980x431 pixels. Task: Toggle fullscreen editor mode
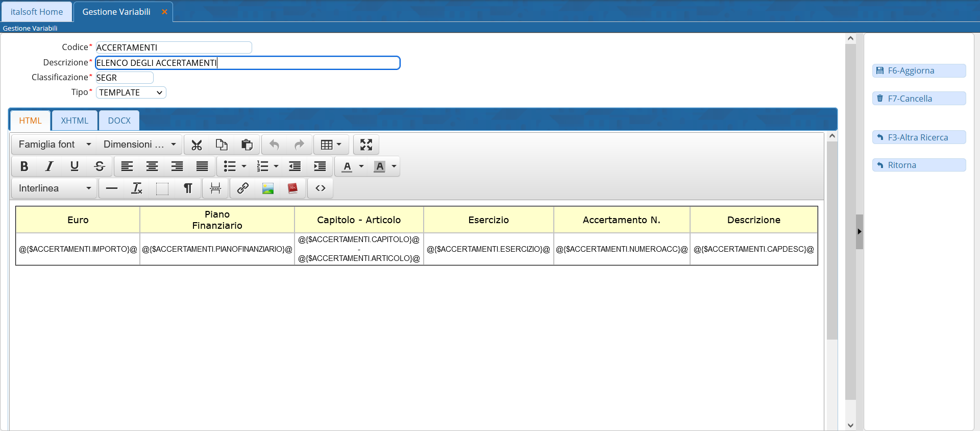pyautogui.click(x=366, y=145)
